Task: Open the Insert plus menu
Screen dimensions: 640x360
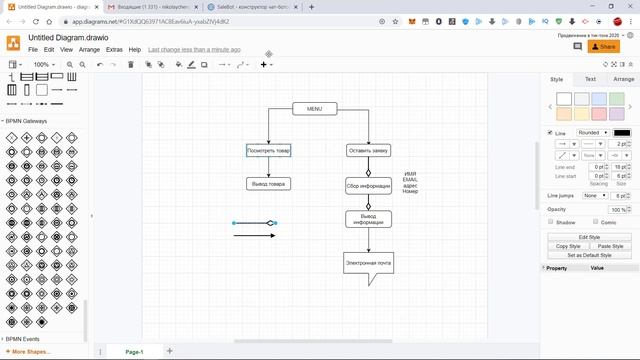Action: (266, 64)
